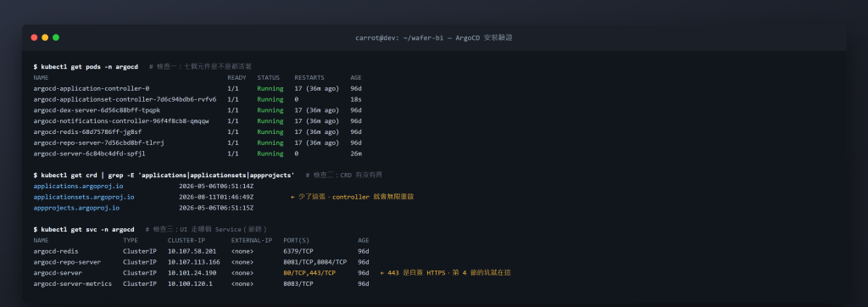Click port value 6379/TCP
This screenshot has height=307, width=868.
[x=298, y=251]
